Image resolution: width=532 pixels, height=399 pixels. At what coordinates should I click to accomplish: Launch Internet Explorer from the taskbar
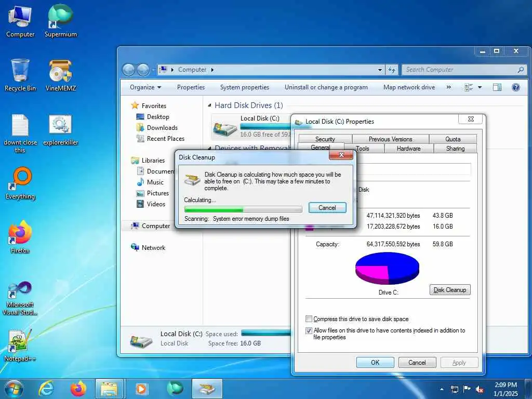click(46, 389)
